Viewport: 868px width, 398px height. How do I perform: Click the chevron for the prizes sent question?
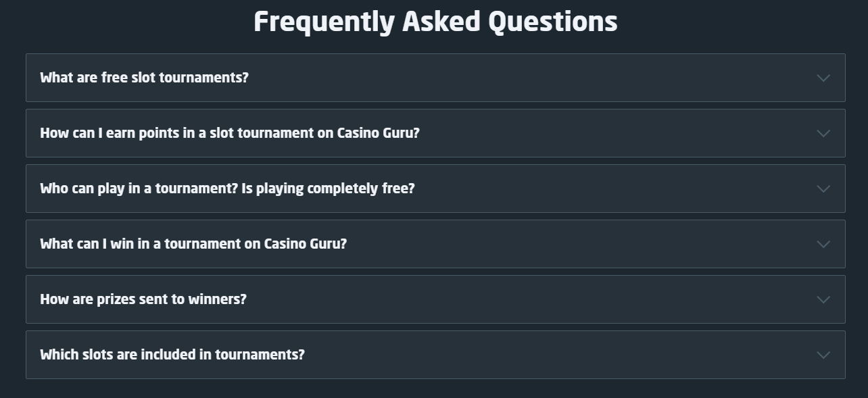tap(823, 299)
